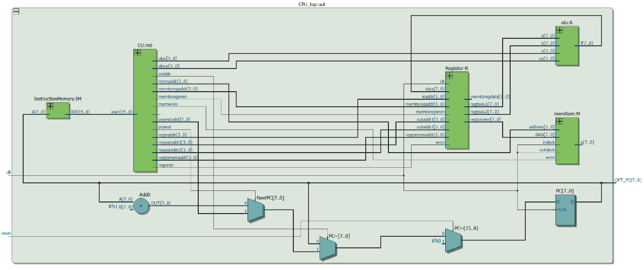Expand the InstructionMemory:IM block
The height and width of the screenshot is (270, 644).
pos(50,106)
